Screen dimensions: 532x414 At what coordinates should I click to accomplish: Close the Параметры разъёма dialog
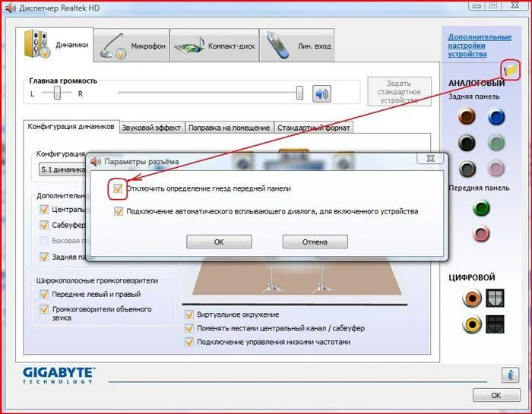tap(430, 158)
